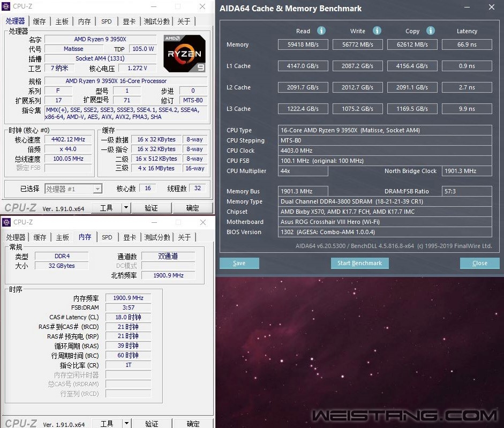Click Motherboard field Asus ROG Crosshair VIII Hero

[385, 222]
